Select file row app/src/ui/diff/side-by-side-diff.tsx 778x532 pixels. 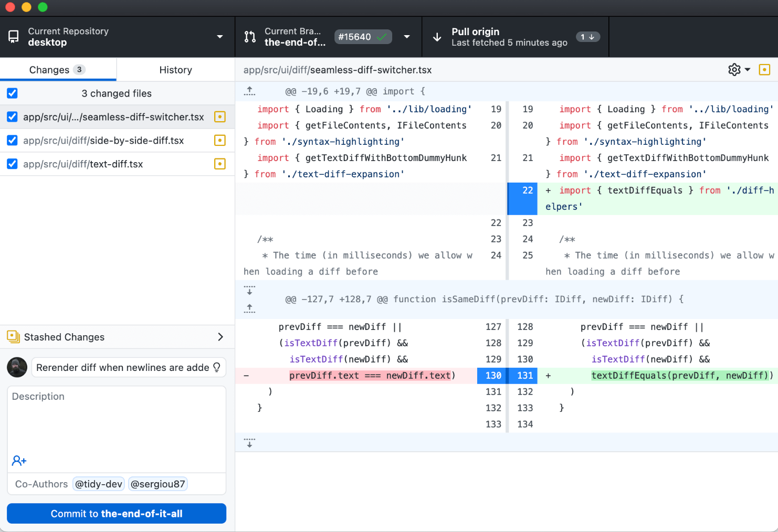click(117, 141)
